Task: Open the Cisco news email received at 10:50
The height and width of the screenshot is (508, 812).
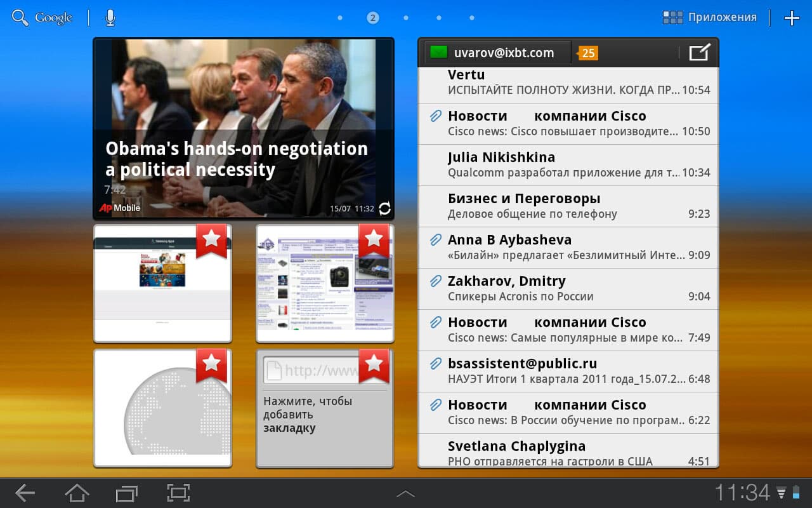Action: click(568, 124)
